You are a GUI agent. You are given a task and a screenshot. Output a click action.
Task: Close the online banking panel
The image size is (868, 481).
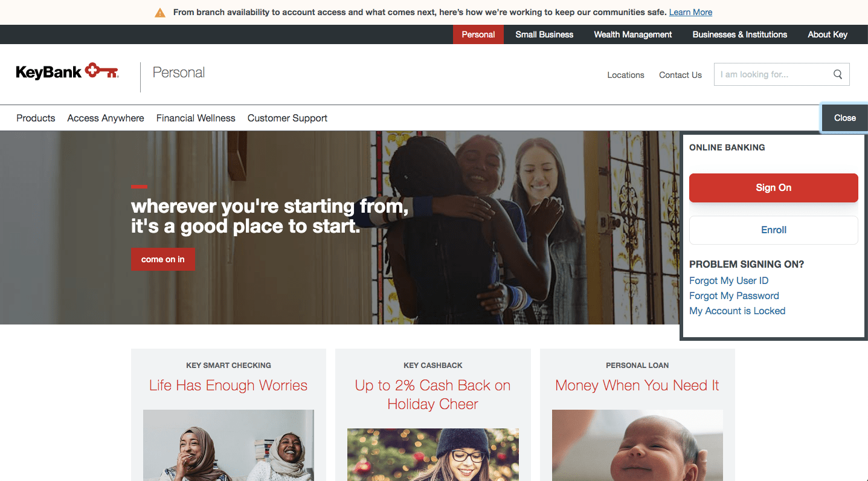click(844, 118)
